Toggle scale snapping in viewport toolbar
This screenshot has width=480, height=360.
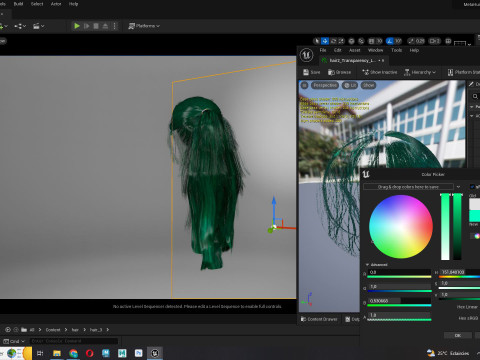411,41
